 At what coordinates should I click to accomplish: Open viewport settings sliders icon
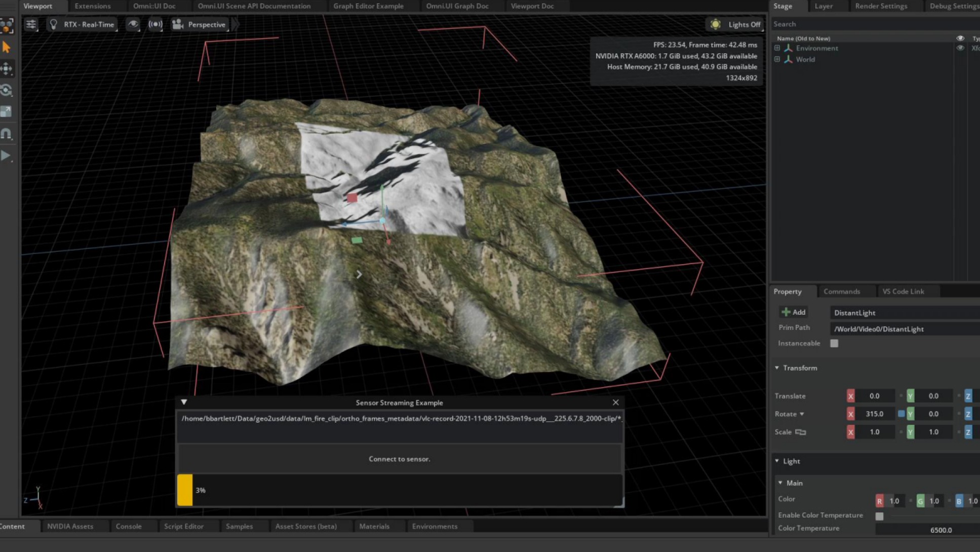tap(31, 24)
